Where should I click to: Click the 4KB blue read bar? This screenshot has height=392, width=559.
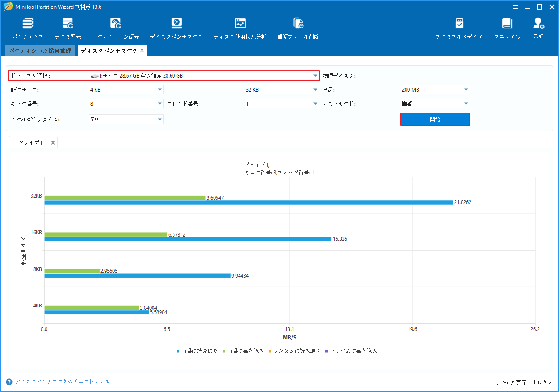point(96,312)
